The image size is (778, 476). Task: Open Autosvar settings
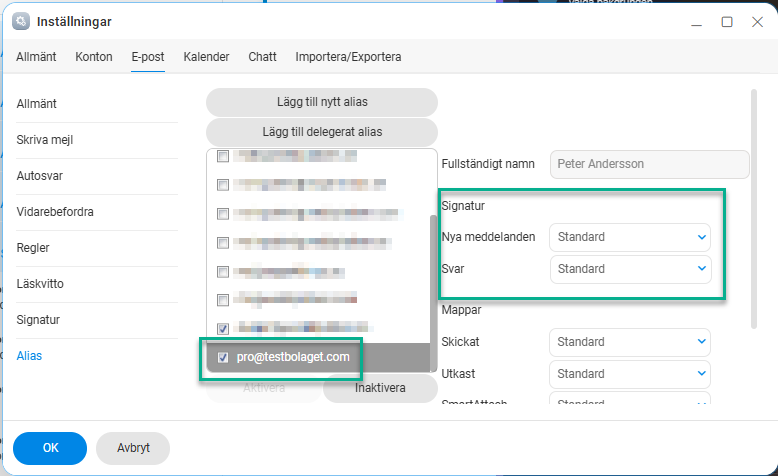[40, 176]
